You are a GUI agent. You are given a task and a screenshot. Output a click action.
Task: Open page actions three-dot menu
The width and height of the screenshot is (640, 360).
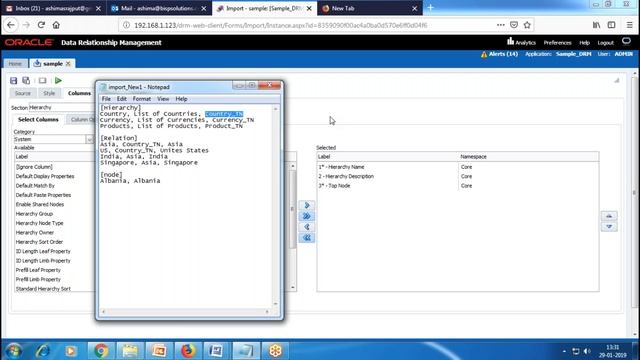click(x=500, y=25)
